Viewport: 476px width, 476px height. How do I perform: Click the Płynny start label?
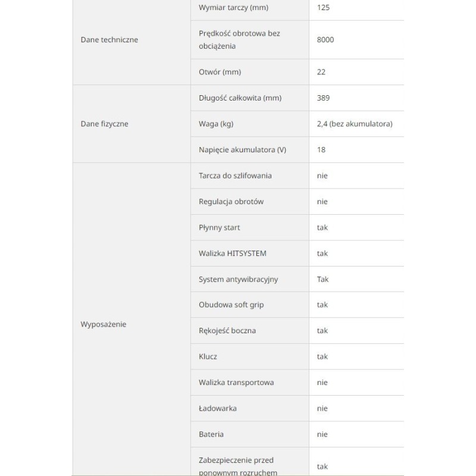point(220,227)
